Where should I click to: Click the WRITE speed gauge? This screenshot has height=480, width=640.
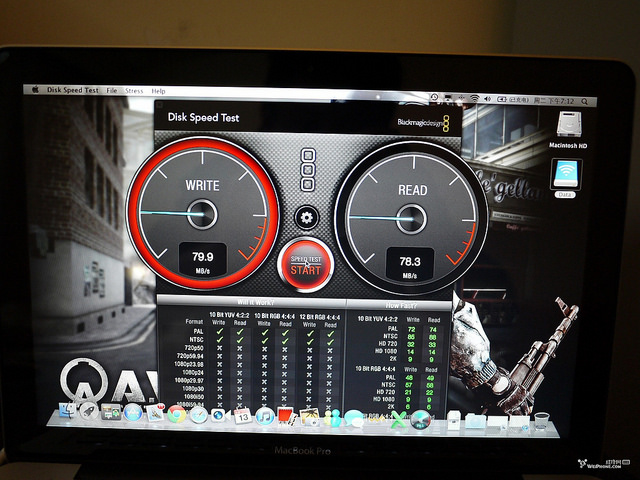202,213
